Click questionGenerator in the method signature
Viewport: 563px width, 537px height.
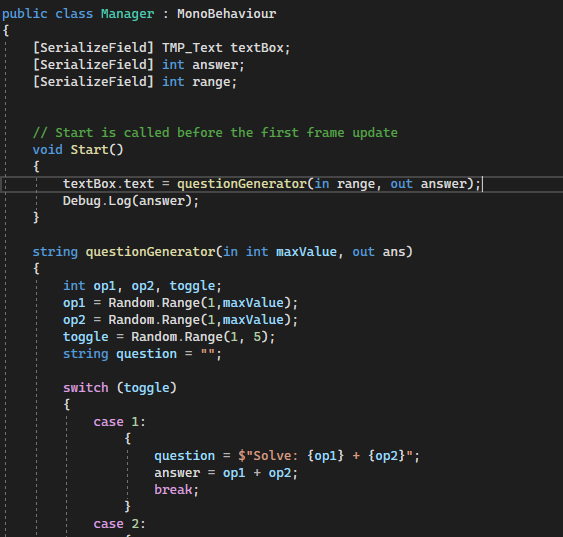point(150,252)
